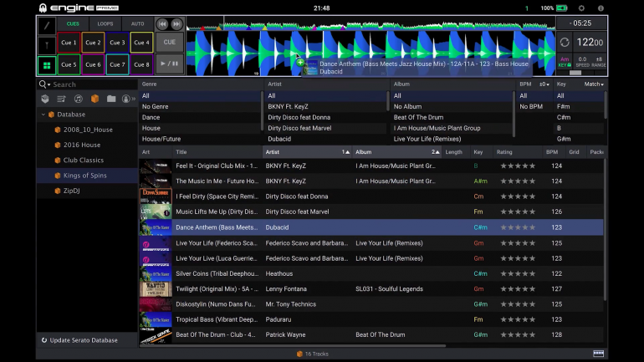
Task: Click the skip to next track icon
Action: pyautogui.click(x=176, y=24)
